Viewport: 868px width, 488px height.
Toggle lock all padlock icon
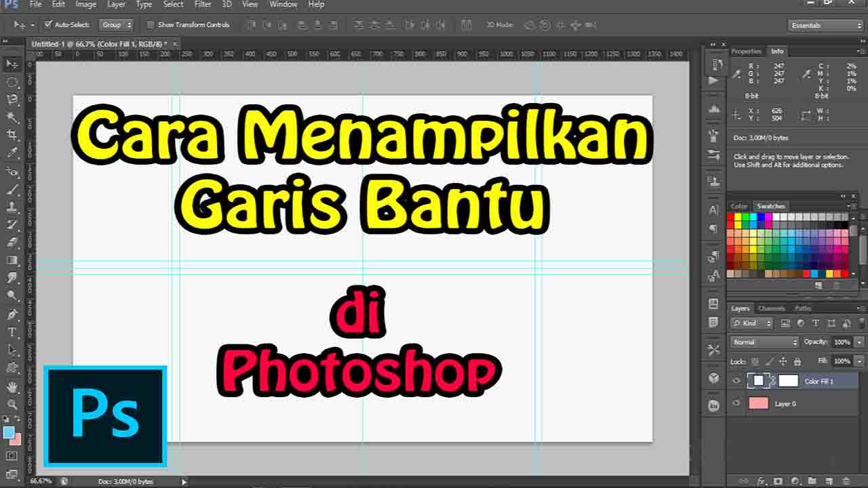pos(797,361)
